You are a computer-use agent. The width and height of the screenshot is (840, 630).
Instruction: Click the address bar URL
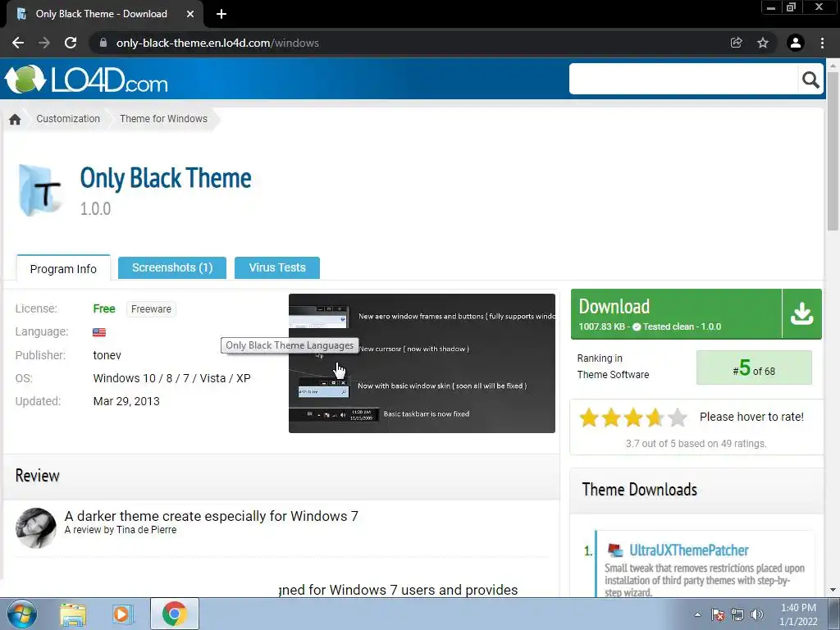point(217,43)
